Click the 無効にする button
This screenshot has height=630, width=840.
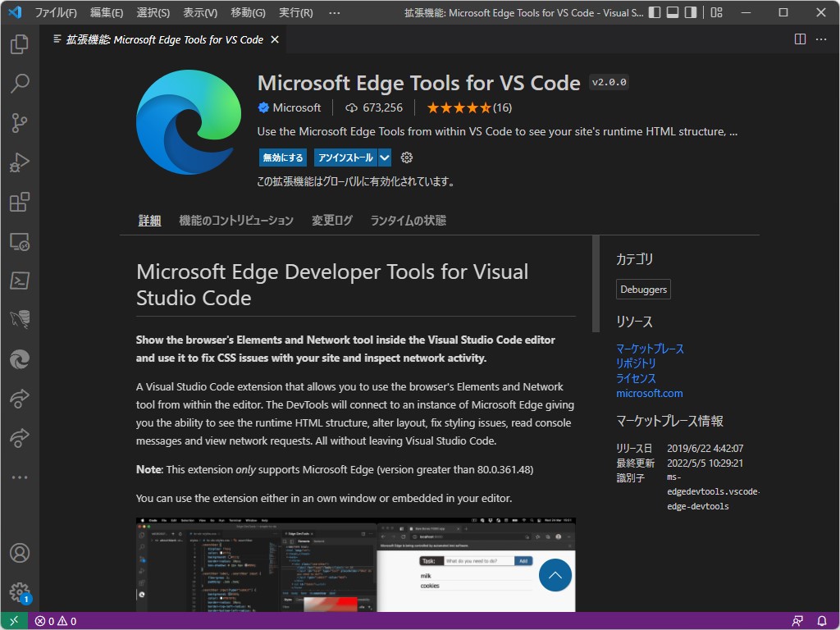[x=282, y=157]
